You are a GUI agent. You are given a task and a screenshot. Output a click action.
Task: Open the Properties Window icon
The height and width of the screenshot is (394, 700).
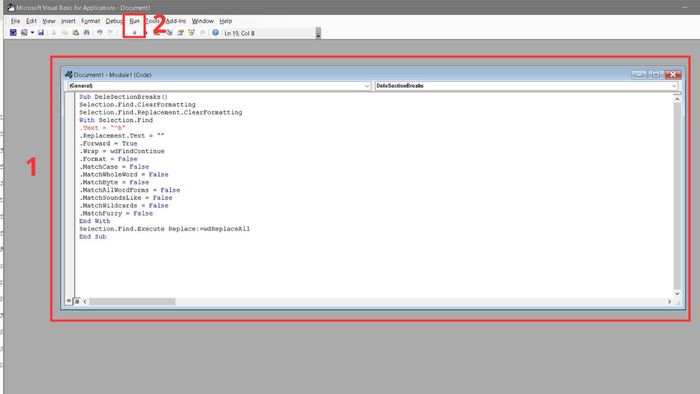pyautogui.click(x=180, y=33)
